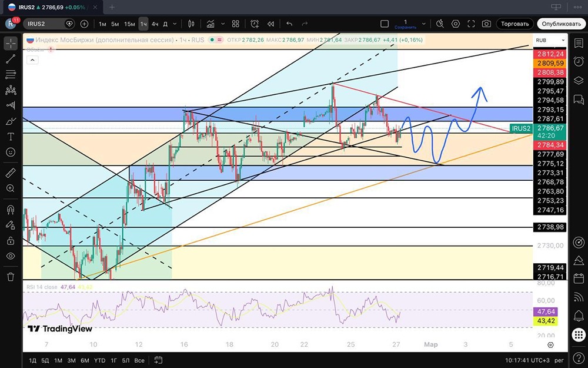Open the Fibonacci and Gann tools

tap(11, 74)
